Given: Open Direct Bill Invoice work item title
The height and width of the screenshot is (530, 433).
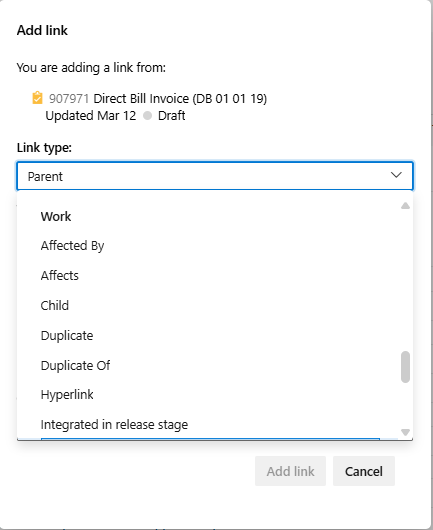Looking at the screenshot, I should pyautogui.click(x=180, y=99).
